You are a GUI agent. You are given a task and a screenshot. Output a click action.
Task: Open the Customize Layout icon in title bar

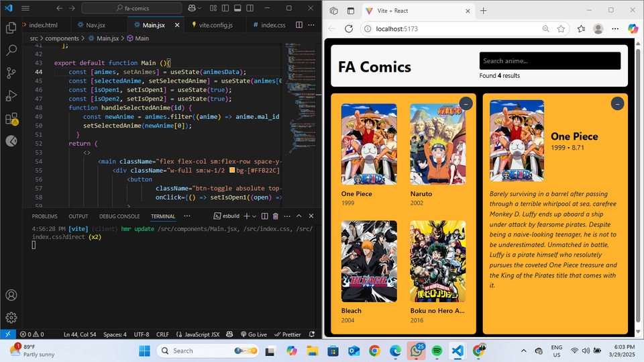click(x=213, y=8)
